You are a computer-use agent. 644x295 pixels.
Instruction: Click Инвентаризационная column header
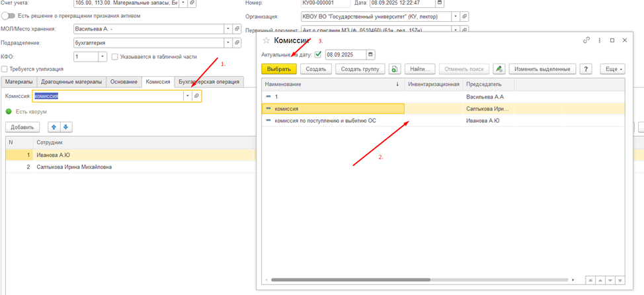[x=434, y=84]
